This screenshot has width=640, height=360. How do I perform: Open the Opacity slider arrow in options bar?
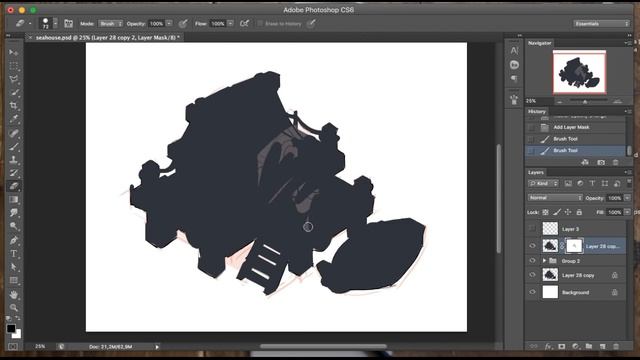(x=169, y=24)
